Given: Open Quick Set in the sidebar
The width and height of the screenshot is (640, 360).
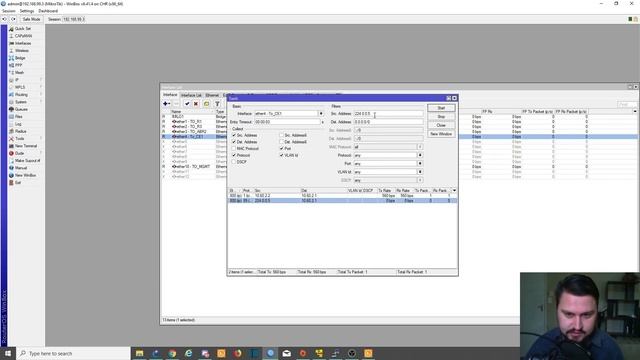Looking at the screenshot, I should click(x=23, y=29).
